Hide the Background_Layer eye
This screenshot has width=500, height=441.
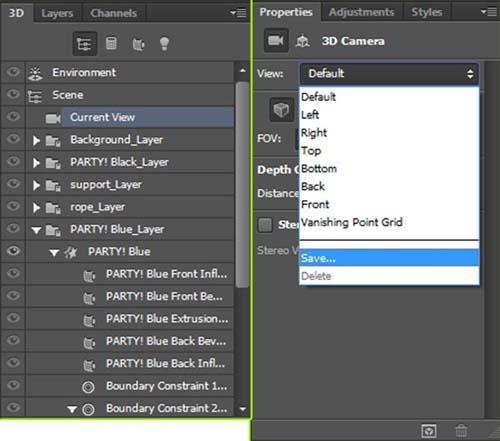point(13,139)
